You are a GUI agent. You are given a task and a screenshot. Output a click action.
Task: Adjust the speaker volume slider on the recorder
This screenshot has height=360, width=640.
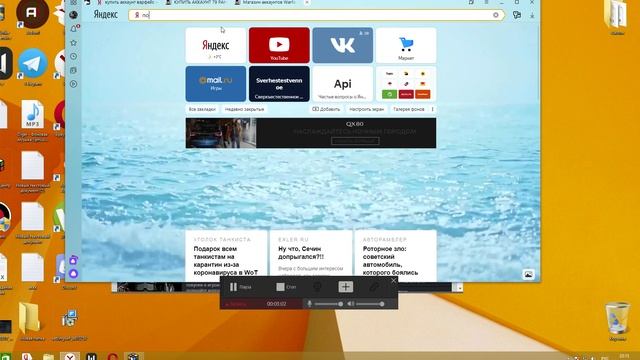point(370,304)
